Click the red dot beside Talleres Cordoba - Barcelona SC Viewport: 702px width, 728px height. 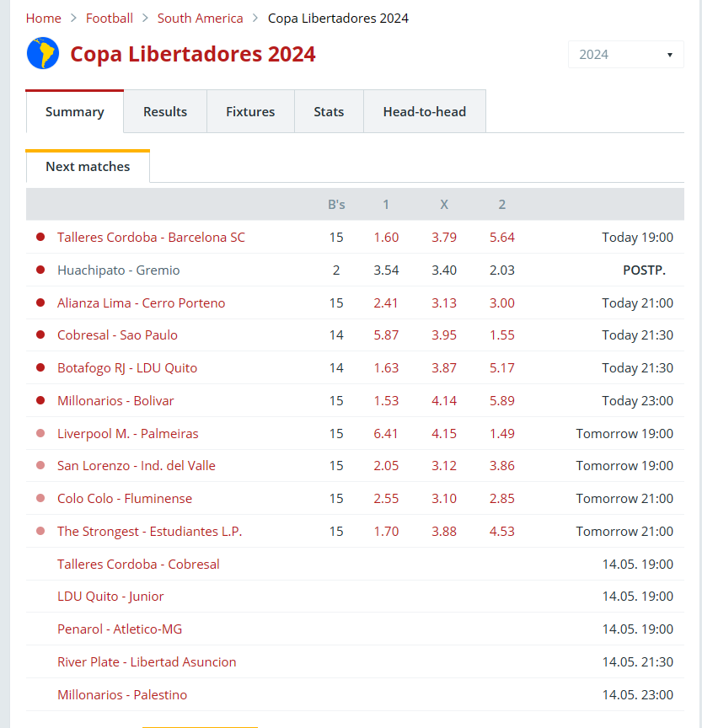40,238
